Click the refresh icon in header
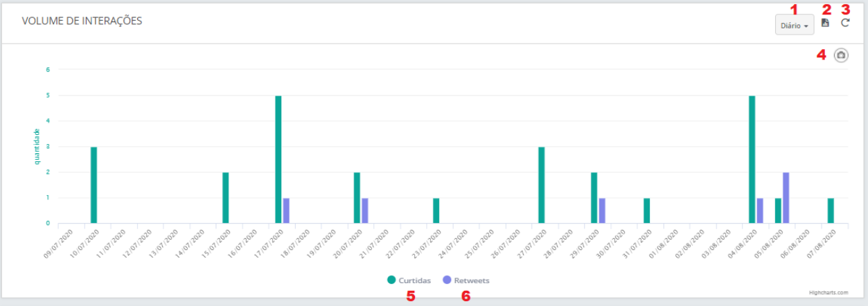 [x=844, y=23]
